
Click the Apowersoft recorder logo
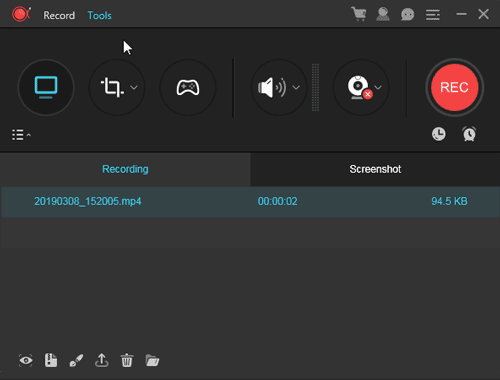click(21, 14)
